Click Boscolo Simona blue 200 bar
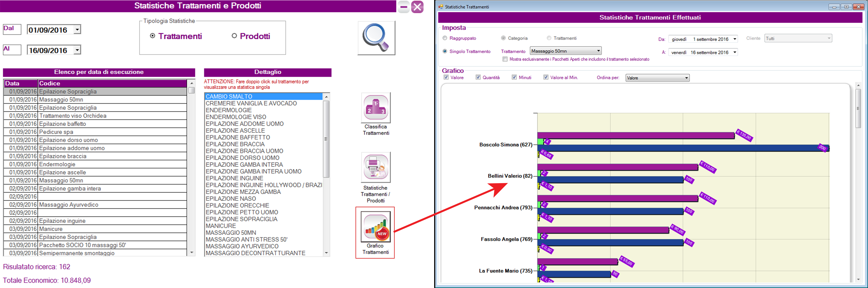Screen dimensions: 868x288 [683, 148]
